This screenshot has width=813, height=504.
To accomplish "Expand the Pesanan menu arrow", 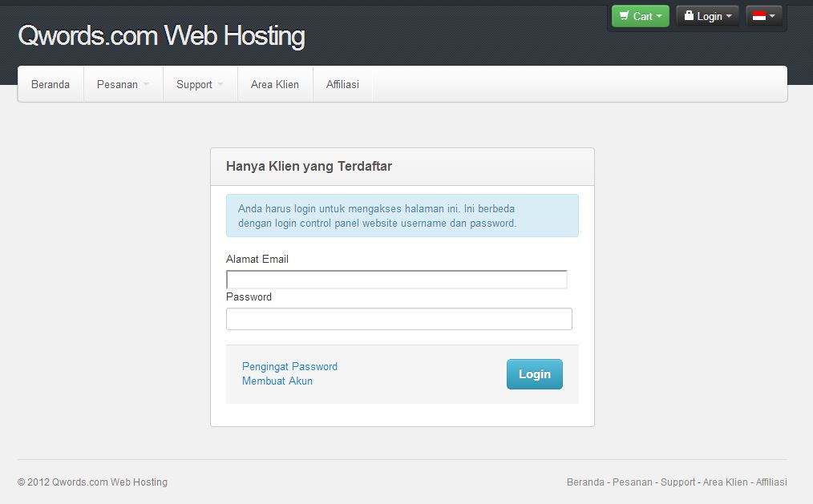I will (147, 85).
